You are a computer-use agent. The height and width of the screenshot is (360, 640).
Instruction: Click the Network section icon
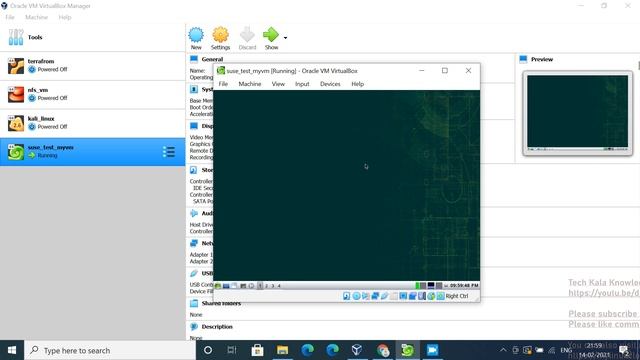click(x=194, y=243)
